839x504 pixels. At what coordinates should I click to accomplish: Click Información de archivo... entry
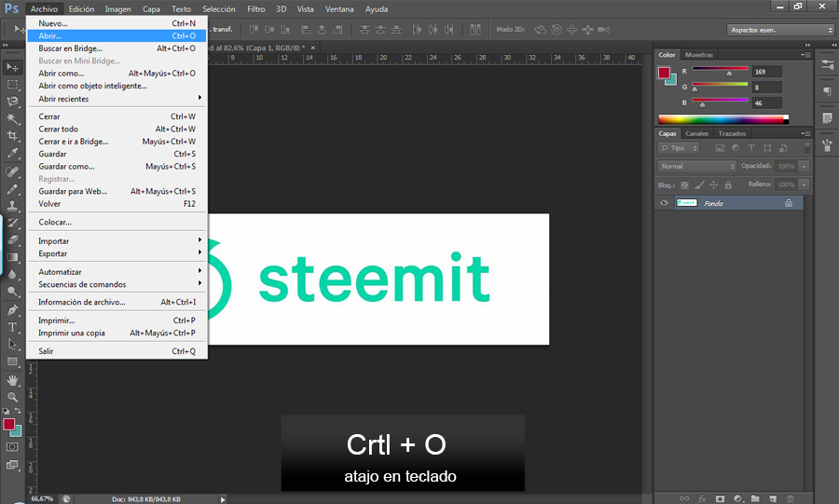point(117,302)
